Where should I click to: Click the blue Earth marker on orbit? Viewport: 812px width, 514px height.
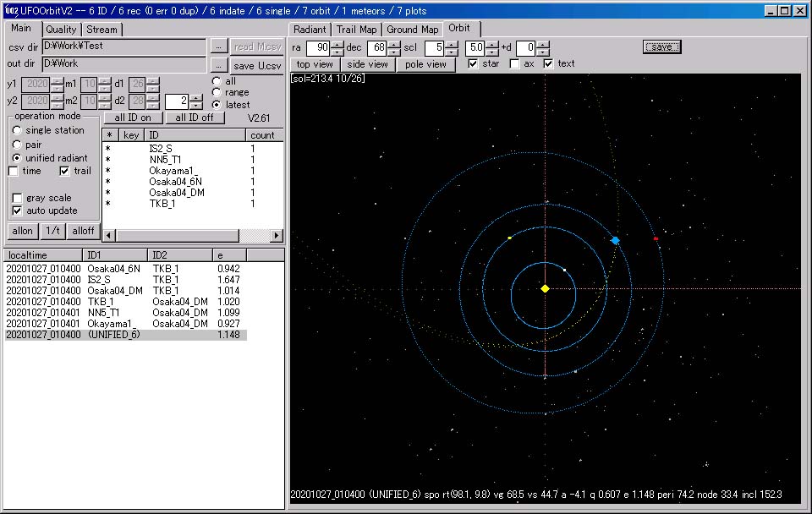click(x=615, y=241)
